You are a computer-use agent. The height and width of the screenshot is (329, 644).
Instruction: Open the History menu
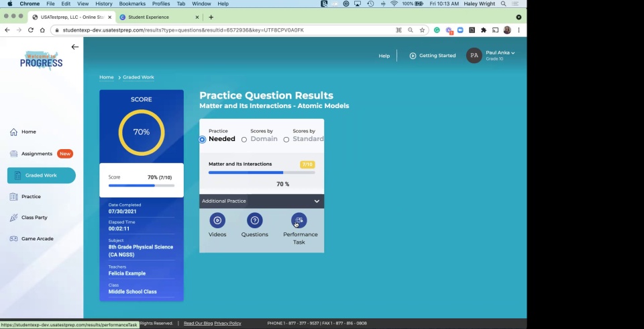[104, 4]
